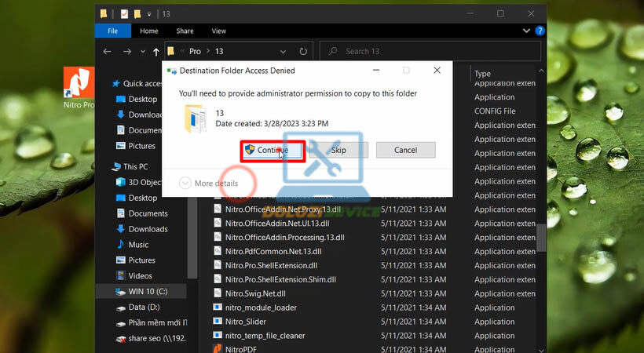Open the Home ribbon tab
This screenshot has width=644, height=353.
point(148,31)
